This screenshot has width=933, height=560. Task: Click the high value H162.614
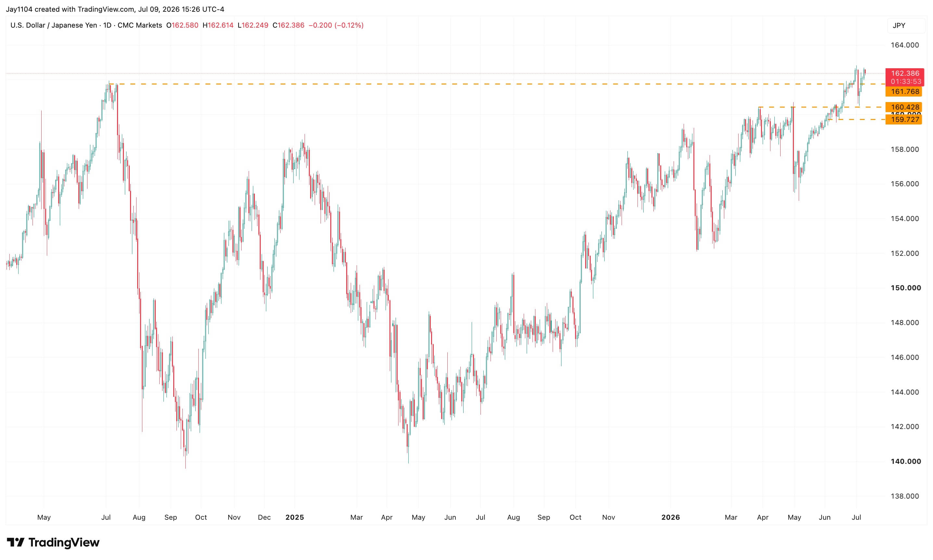coord(218,25)
